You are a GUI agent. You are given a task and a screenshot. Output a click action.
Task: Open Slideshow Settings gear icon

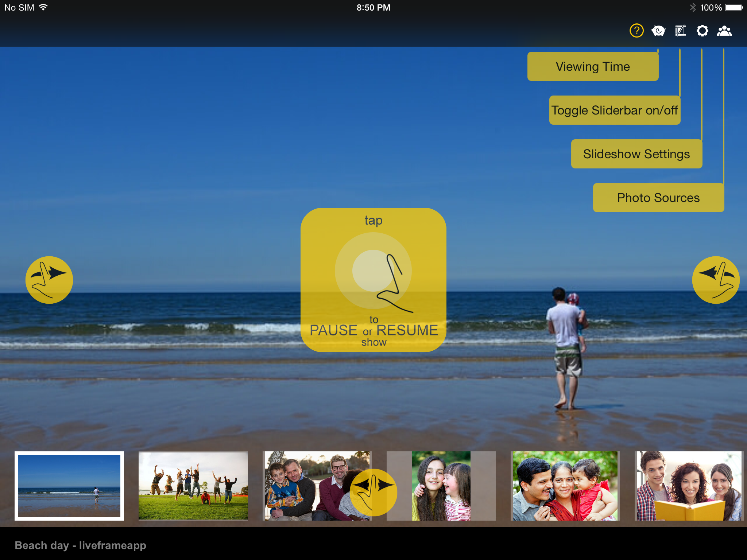pyautogui.click(x=702, y=31)
